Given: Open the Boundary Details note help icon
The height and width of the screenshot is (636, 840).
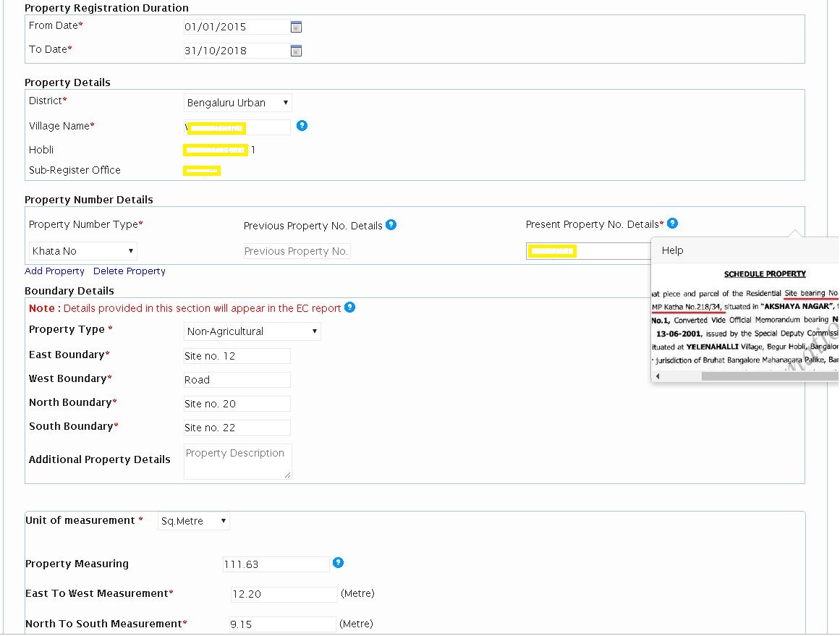Looking at the screenshot, I should [350, 308].
